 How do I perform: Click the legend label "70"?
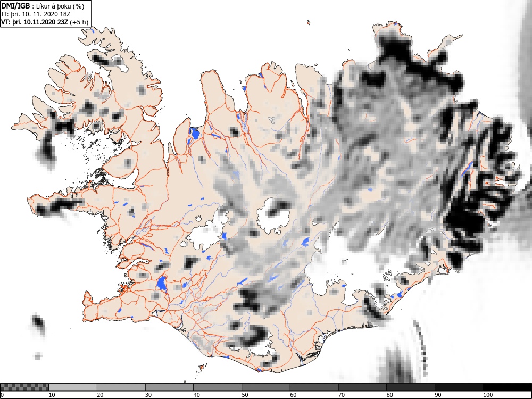click(x=342, y=395)
